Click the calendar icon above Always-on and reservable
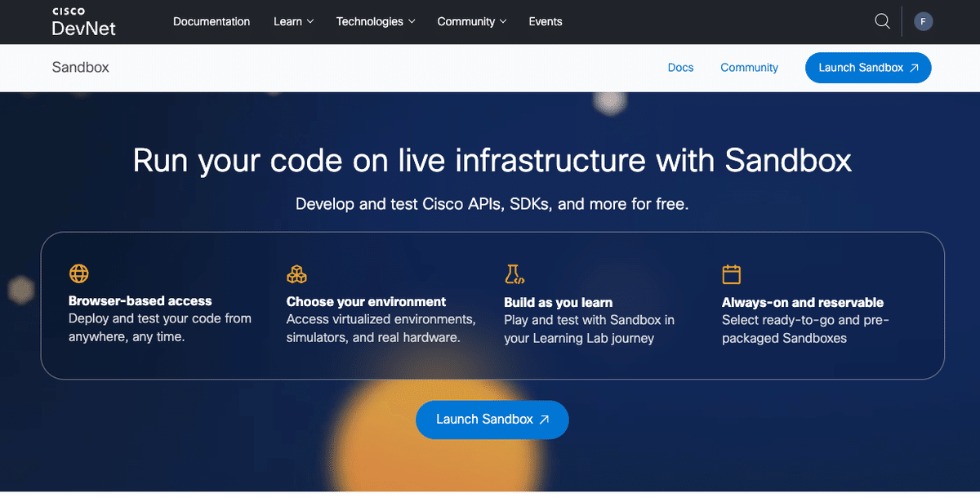The height and width of the screenshot is (502, 980). point(732,273)
